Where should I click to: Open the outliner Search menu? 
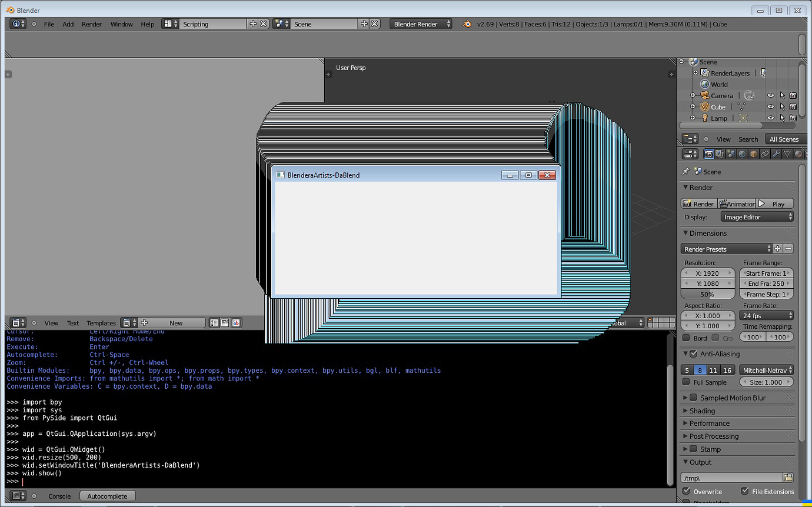(x=748, y=139)
